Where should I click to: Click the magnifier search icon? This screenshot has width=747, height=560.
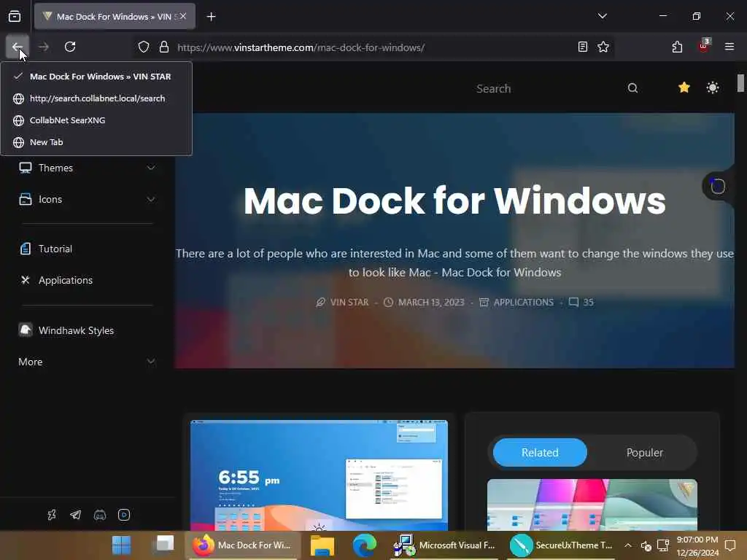(x=632, y=88)
